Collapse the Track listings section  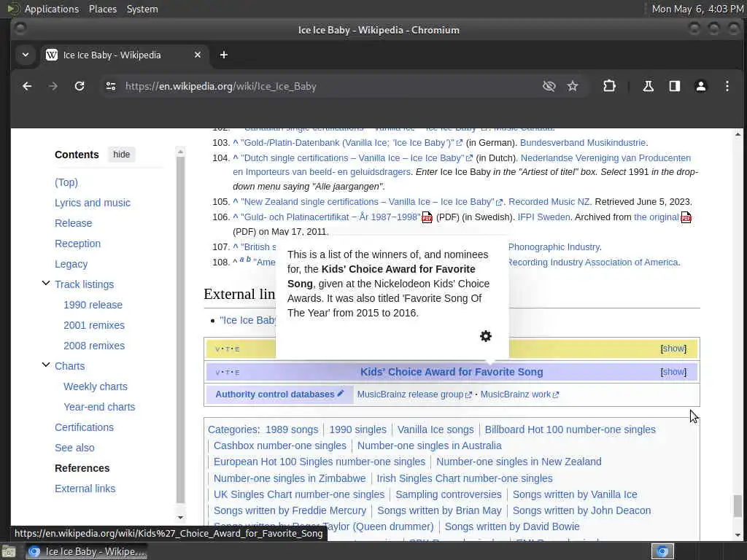pyautogui.click(x=46, y=284)
